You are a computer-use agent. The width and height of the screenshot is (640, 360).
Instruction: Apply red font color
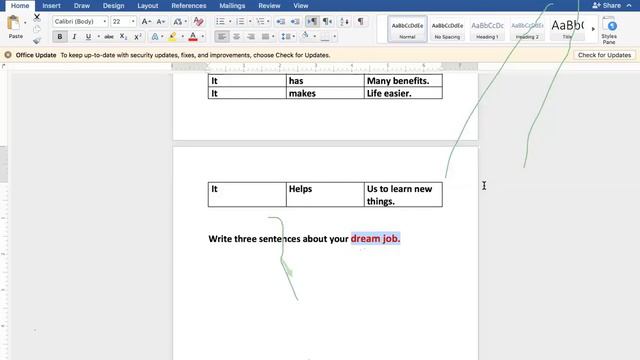193,37
